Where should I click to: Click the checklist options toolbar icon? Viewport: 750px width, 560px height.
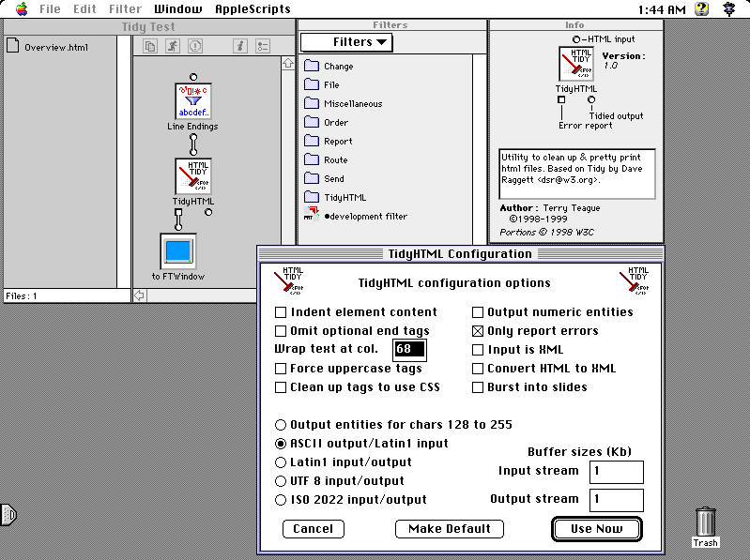263,46
